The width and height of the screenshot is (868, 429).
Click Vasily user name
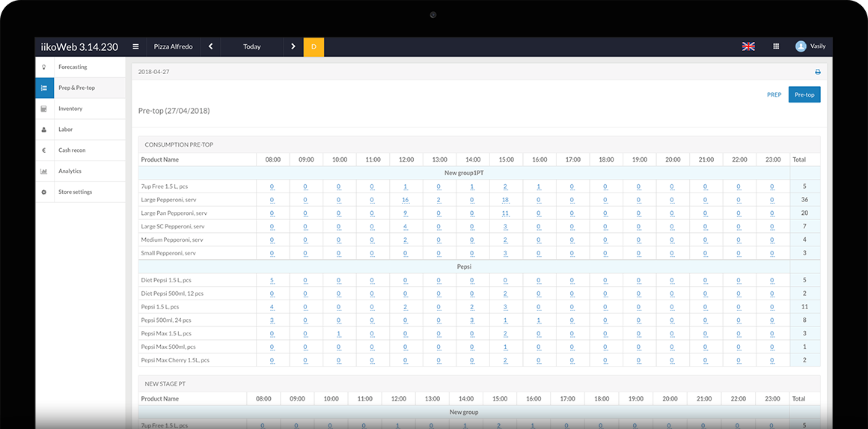click(x=818, y=46)
